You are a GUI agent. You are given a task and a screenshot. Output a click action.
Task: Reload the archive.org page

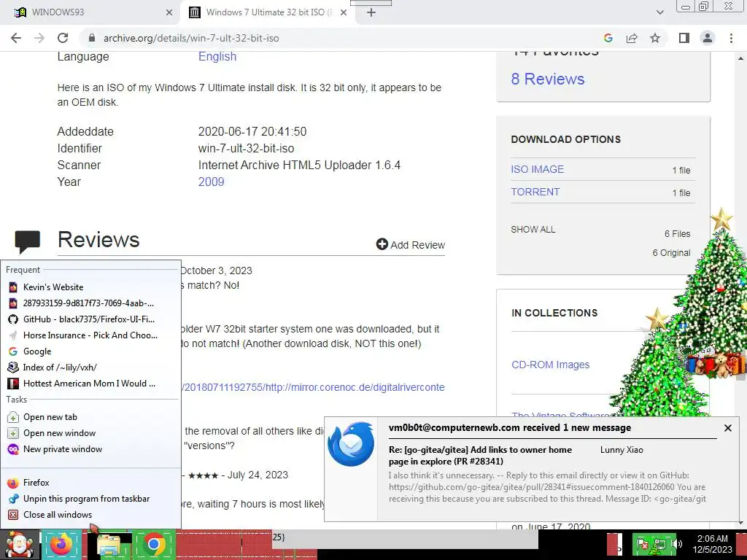click(x=63, y=38)
